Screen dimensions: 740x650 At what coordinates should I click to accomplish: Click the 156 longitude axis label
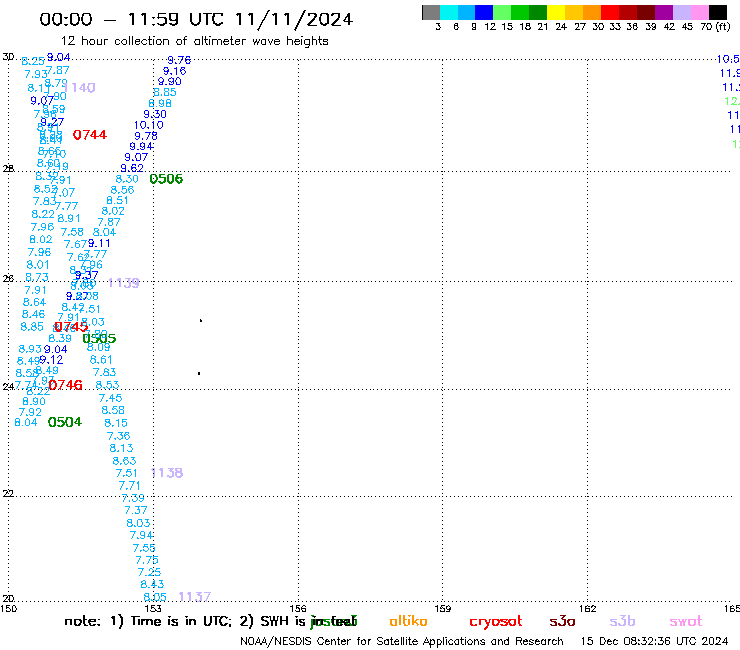click(298, 608)
